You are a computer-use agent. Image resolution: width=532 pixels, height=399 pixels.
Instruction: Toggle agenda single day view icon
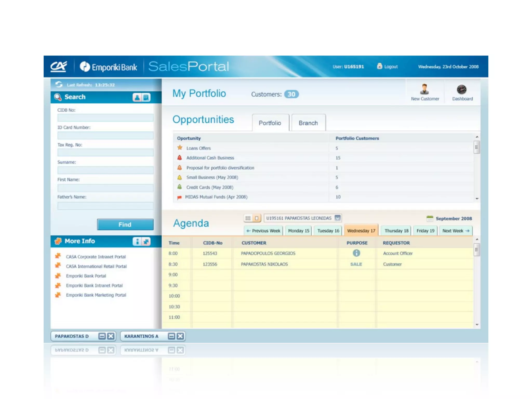(x=257, y=218)
